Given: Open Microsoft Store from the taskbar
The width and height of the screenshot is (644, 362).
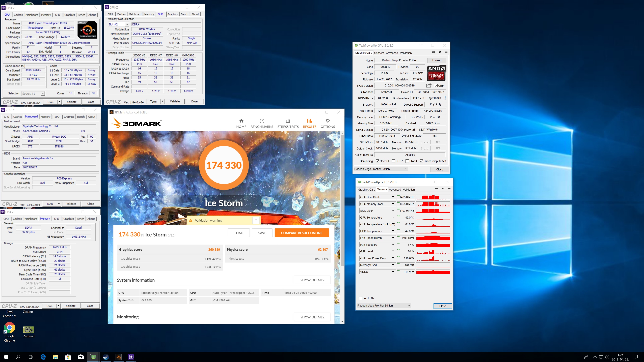Looking at the screenshot, I should pyautogui.click(x=68, y=357).
